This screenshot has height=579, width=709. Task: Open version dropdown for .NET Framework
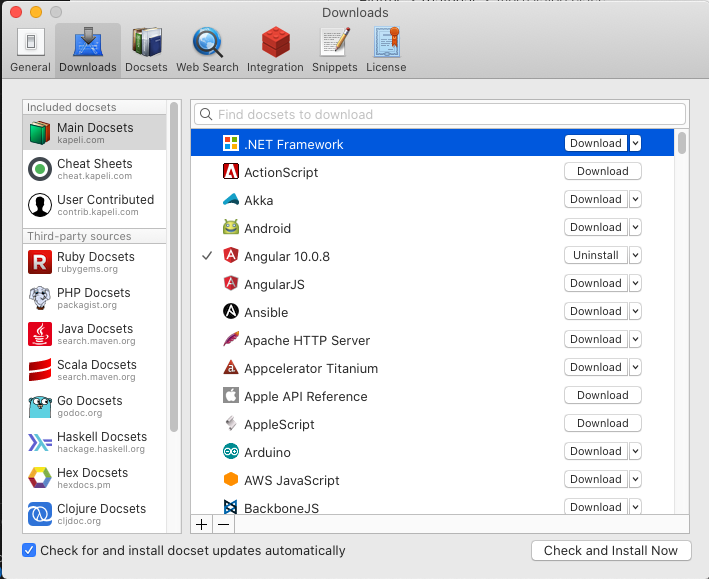click(x=635, y=143)
